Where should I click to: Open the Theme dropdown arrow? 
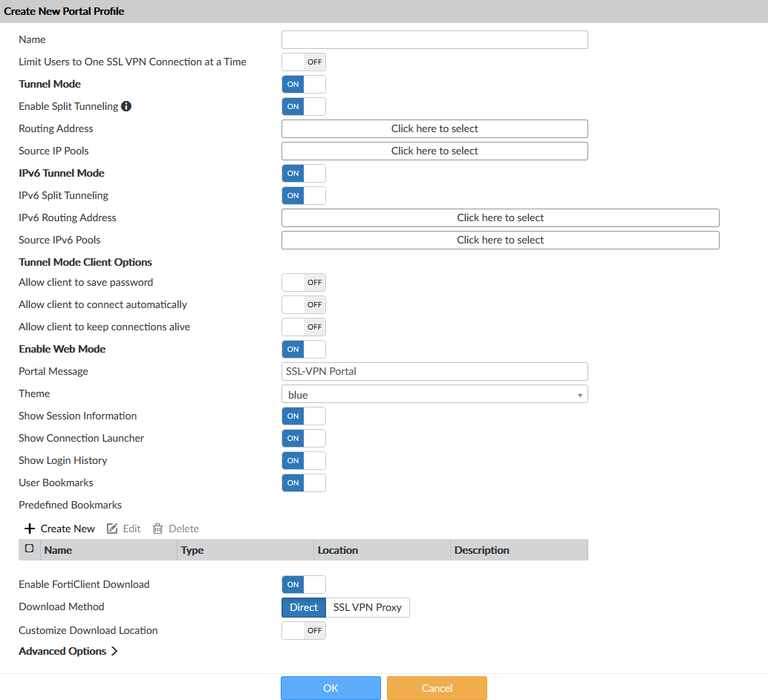coord(579,394)
